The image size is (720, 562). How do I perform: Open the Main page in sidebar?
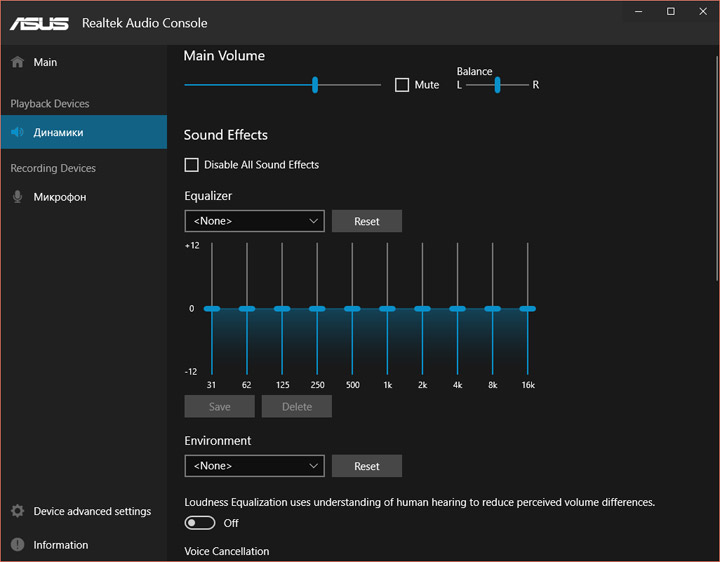pos(45,62)
